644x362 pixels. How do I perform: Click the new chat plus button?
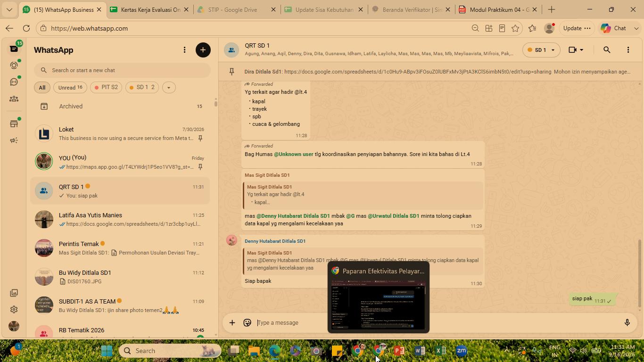(203, 50)
